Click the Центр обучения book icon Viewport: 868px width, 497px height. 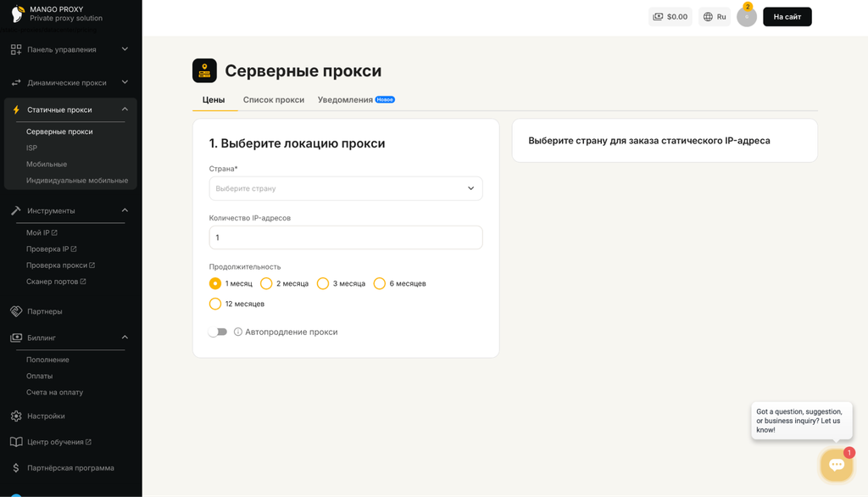(16, 442)
